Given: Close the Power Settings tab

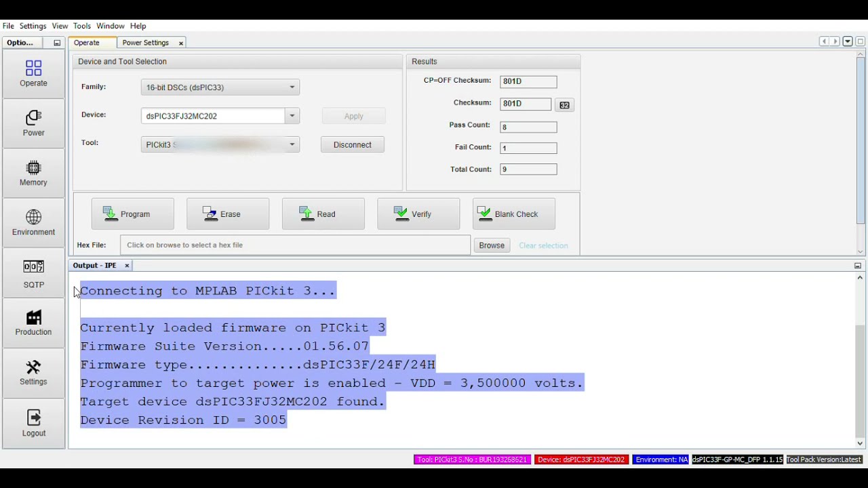Looking at the screenshot, I should click(x=180, y=43).
